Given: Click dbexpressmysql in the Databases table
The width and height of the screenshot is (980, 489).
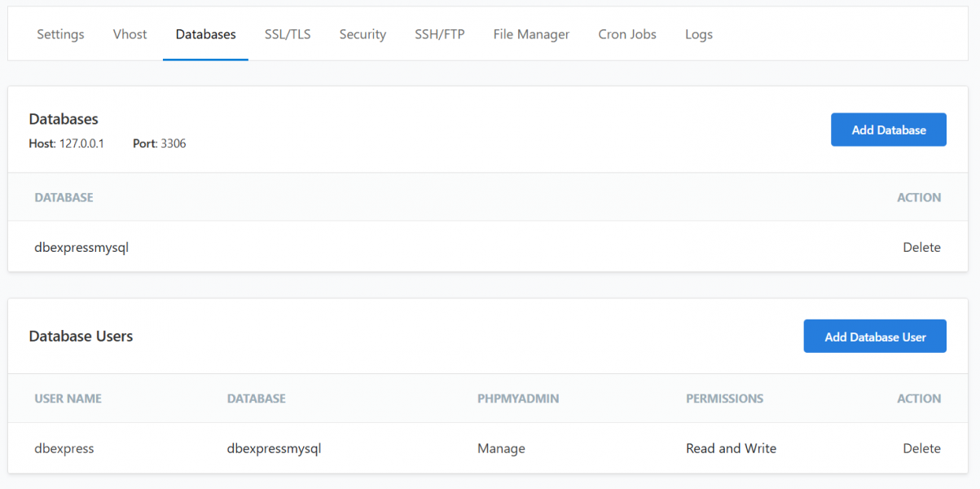Looking at the screenshot, I should 81,247.
